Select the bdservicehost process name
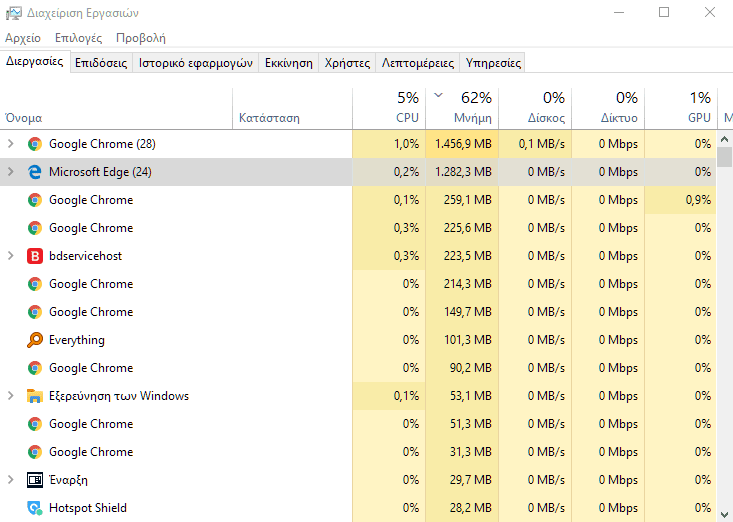The width and height of the screenshot is (733, 522). point(85,256)
